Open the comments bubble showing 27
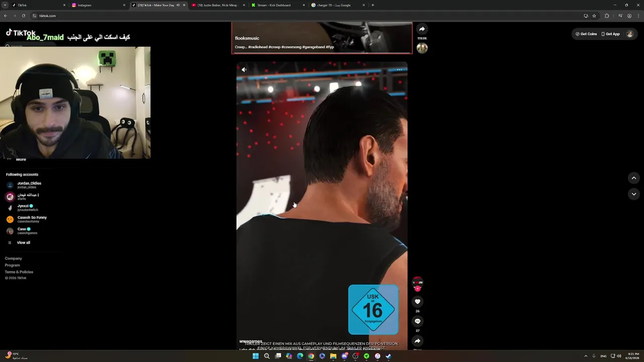The image size is (644, 362). [417, 321]
